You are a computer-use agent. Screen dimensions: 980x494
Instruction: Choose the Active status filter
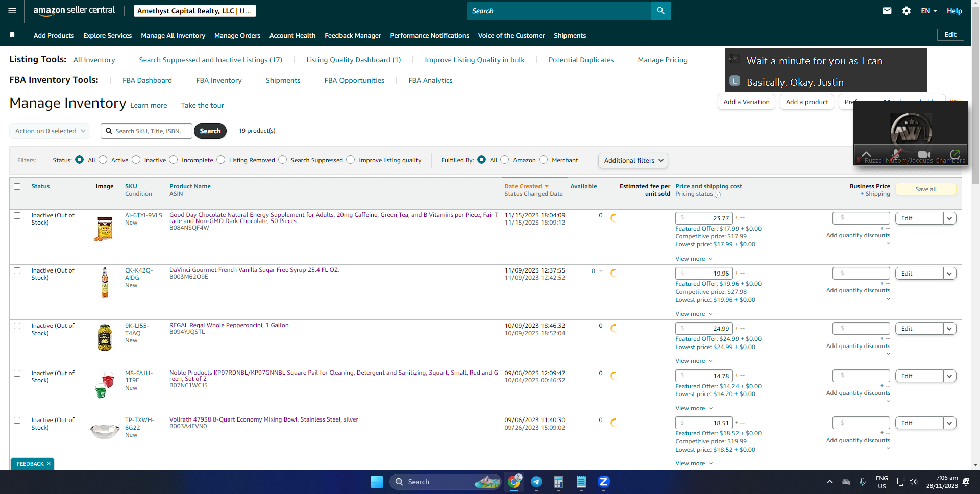tap(103, 160)
